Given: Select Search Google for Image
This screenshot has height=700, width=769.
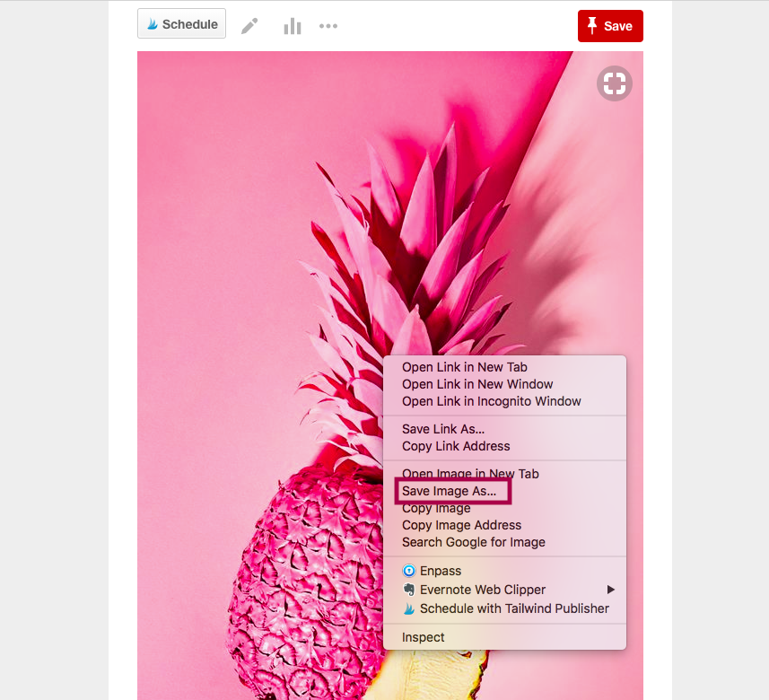Looking at the screenshot, I should [x=504, y=542].
